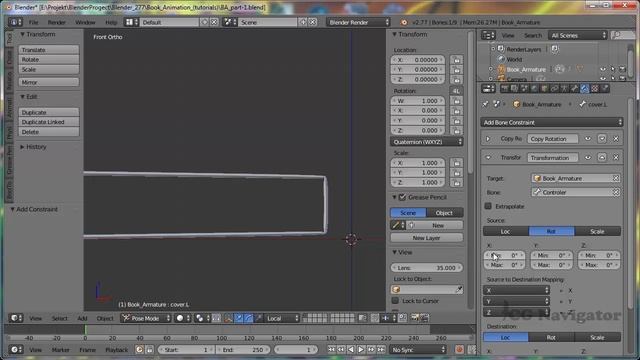Image resolution: width=640 pixels, height=360 pixels.
Task: Click the Lock to Object eyedropper icon
Action: 459,289
